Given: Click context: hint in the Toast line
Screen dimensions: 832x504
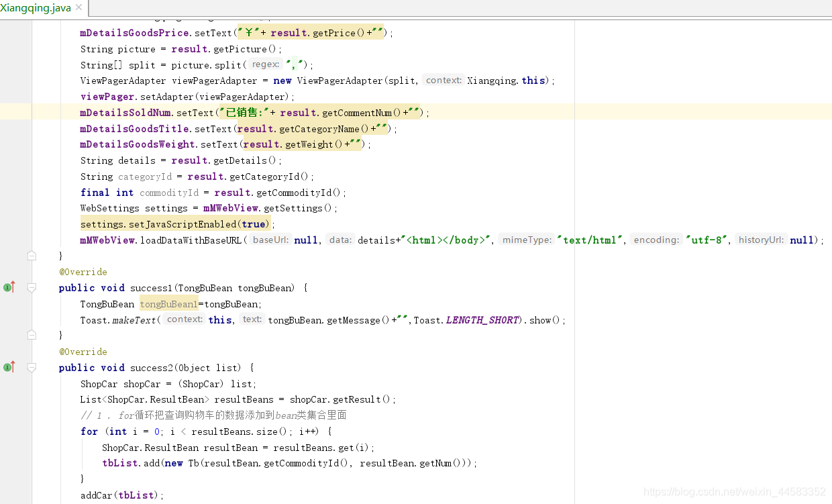Looking at the screenshot, I should (185, 319).
